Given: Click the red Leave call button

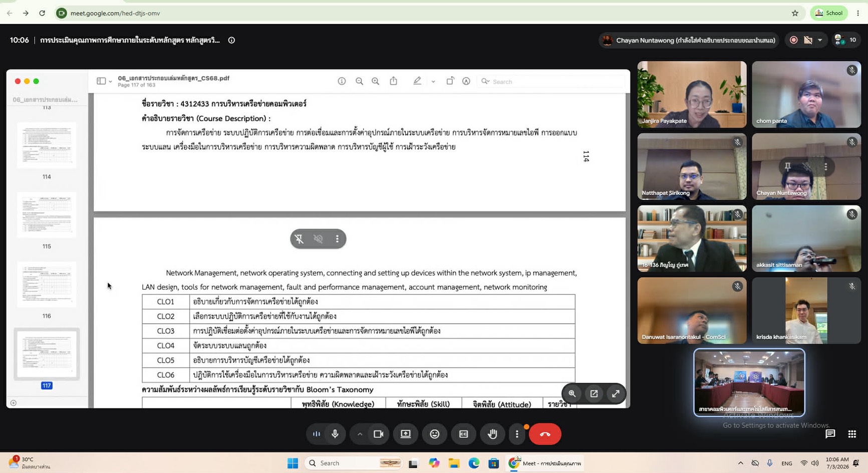Looking at the screenshot, I should [x=545, y=434].
